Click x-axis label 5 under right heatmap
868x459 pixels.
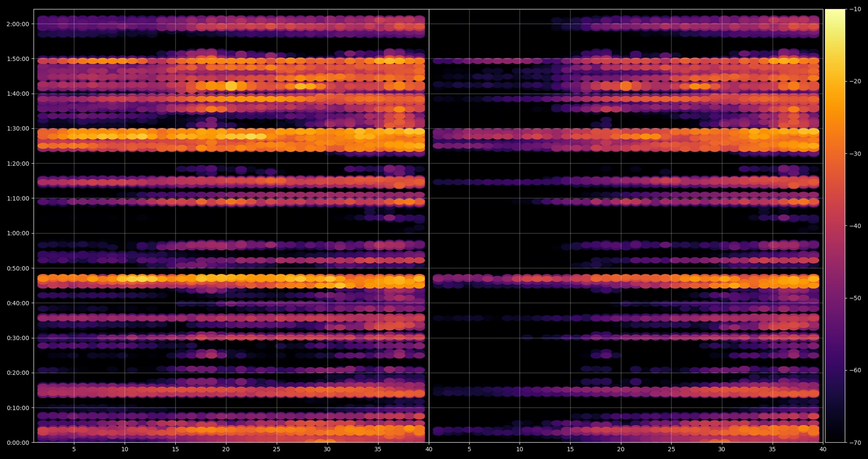point(469,449)
